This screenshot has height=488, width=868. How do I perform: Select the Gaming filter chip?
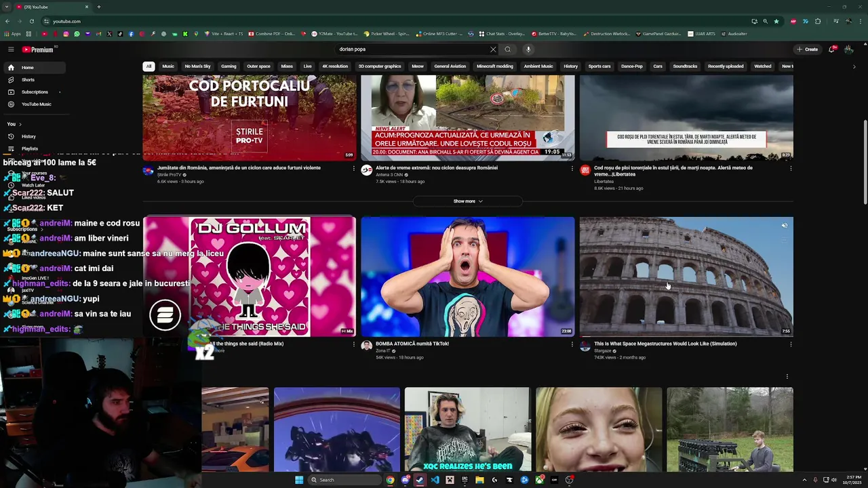pos(229,66)
